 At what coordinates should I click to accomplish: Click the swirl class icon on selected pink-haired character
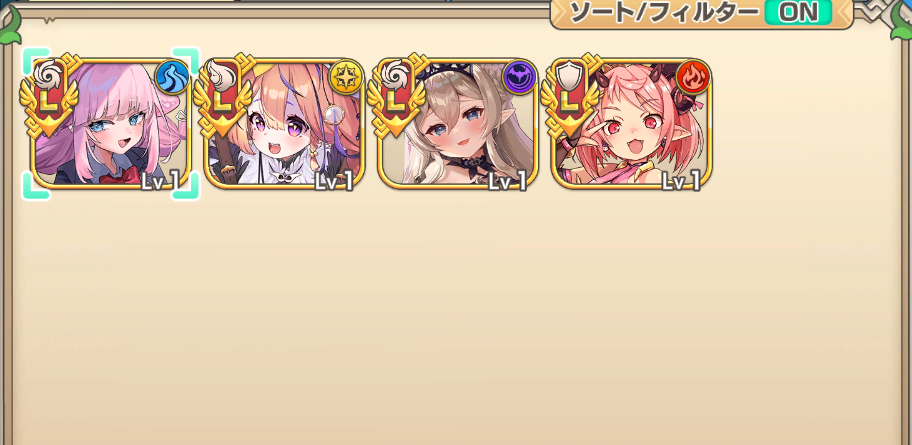48,75
